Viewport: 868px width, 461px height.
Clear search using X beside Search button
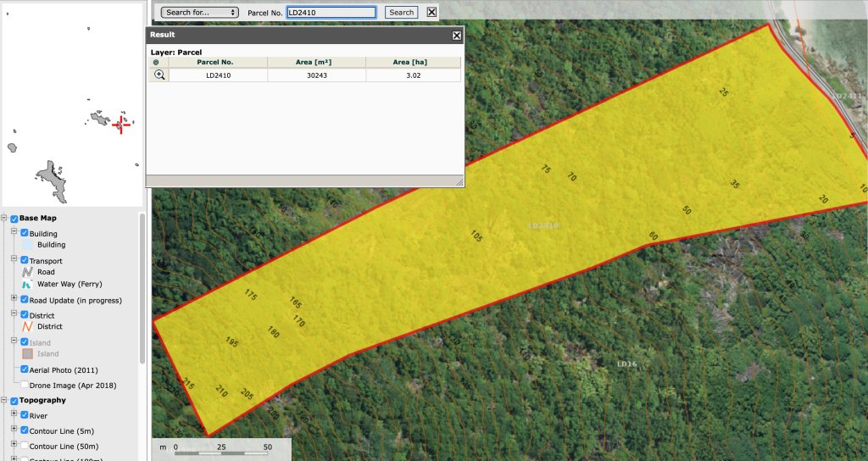(x=431, y=12)
